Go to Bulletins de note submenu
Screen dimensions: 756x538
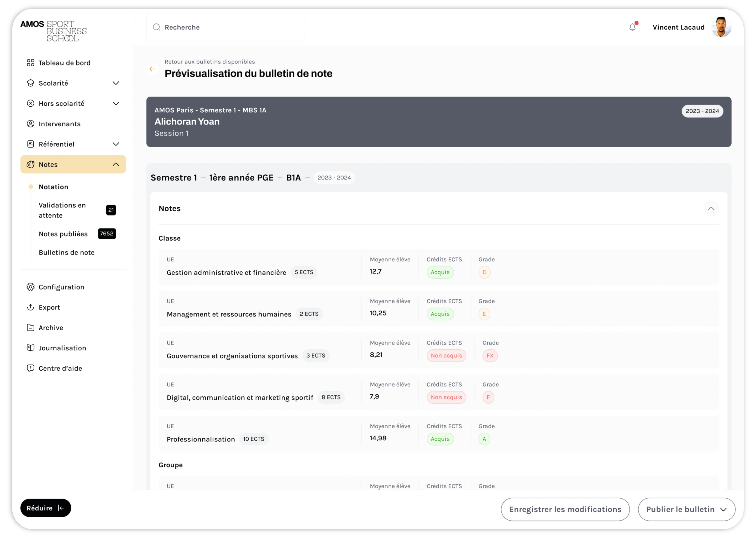[x=66, y=252]
